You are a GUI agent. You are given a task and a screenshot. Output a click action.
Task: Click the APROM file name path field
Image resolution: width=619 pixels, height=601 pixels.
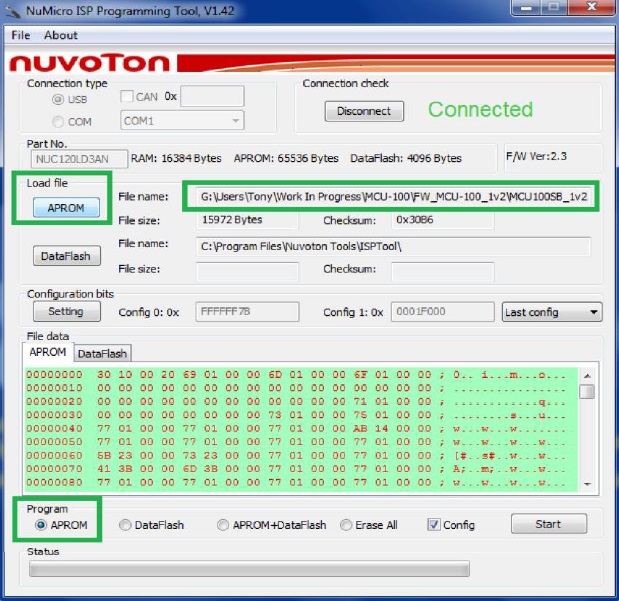coord(393,197)
